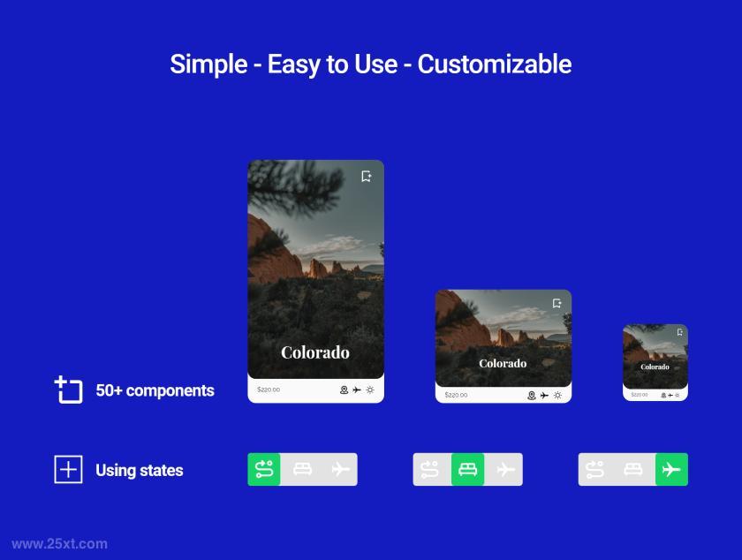
Task: Click the Simple - Easy to Use - Customizable heading
Action: coord(370,64)
